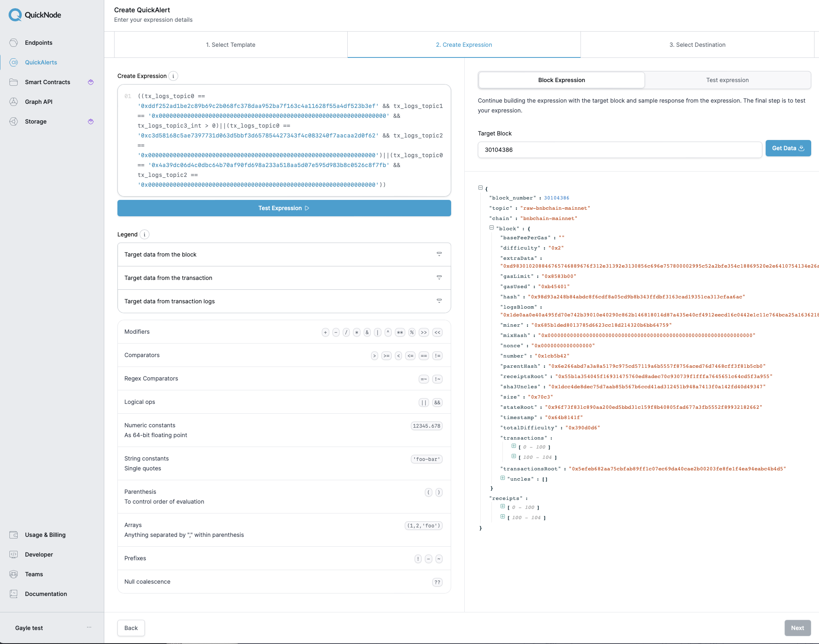Insert the logical AND && operator

tap(438, 403)
